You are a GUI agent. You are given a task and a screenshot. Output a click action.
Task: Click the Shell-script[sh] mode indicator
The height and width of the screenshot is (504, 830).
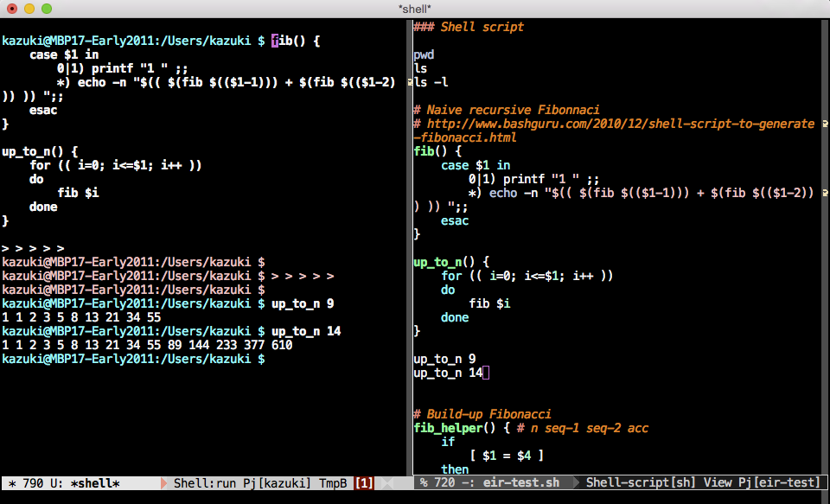(x=641, y=483)
